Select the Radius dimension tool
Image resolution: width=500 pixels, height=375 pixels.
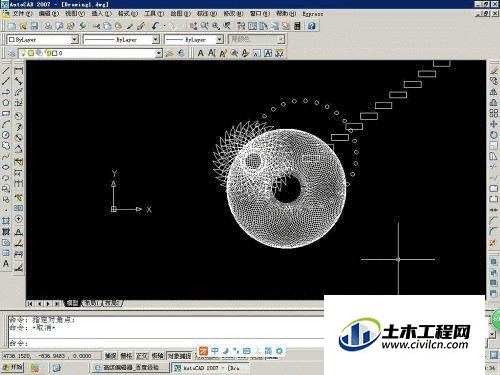tap(18, 116)
